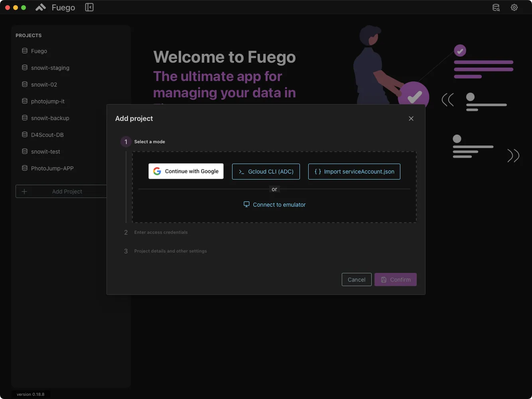Select the snowit-staging project
This screenshot has width=532, height=399.
tap(50, 67)
